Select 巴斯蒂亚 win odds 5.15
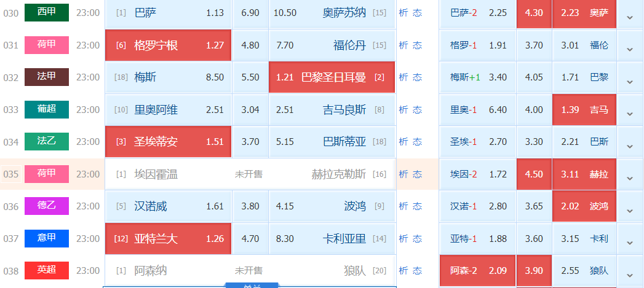 [x=332, y=141]
